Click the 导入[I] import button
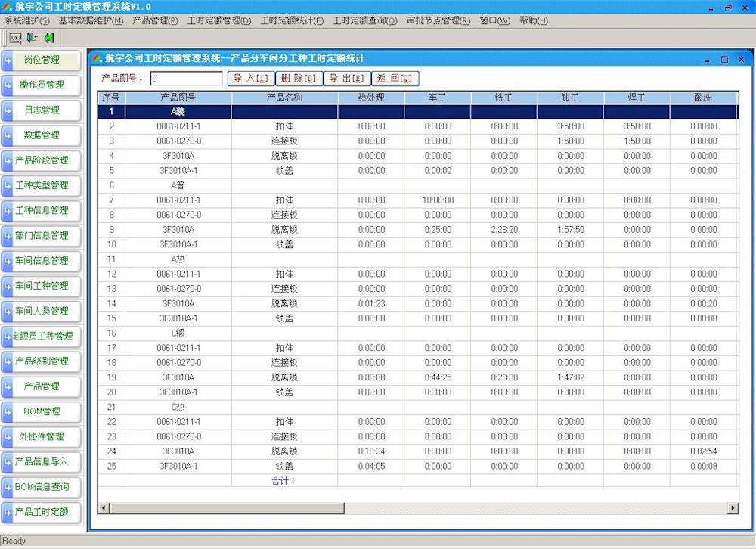This screenshot has width=756, height=549. (251, 78)
